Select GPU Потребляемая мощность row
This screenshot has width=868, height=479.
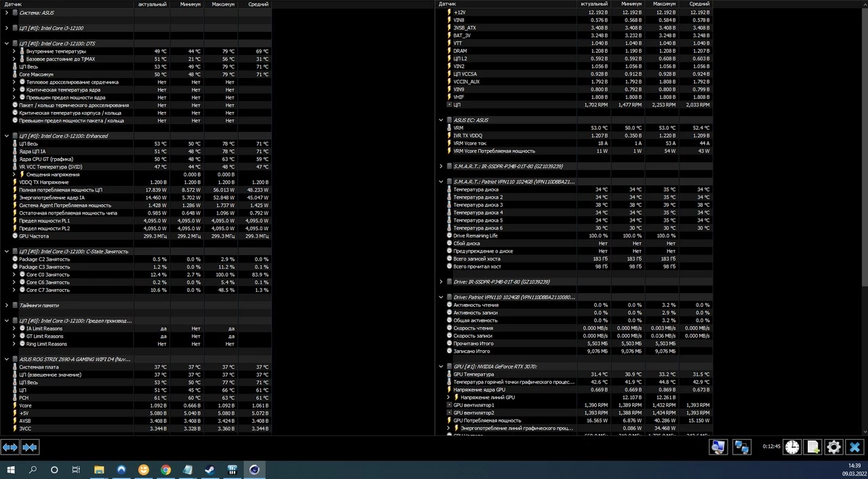576,421
